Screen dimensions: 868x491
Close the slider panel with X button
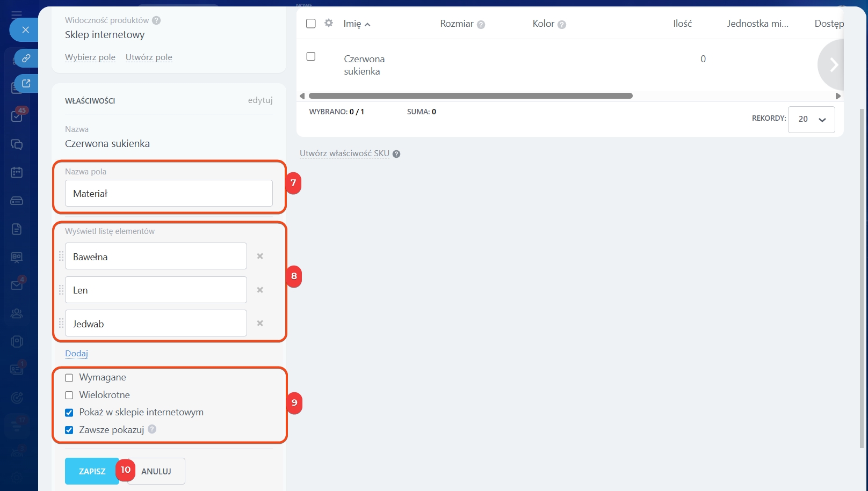point(25,30)
